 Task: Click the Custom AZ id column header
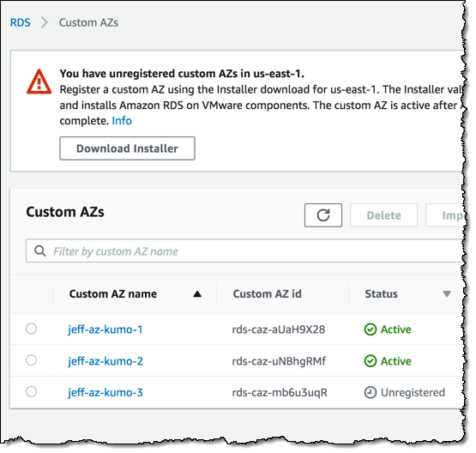267,294
